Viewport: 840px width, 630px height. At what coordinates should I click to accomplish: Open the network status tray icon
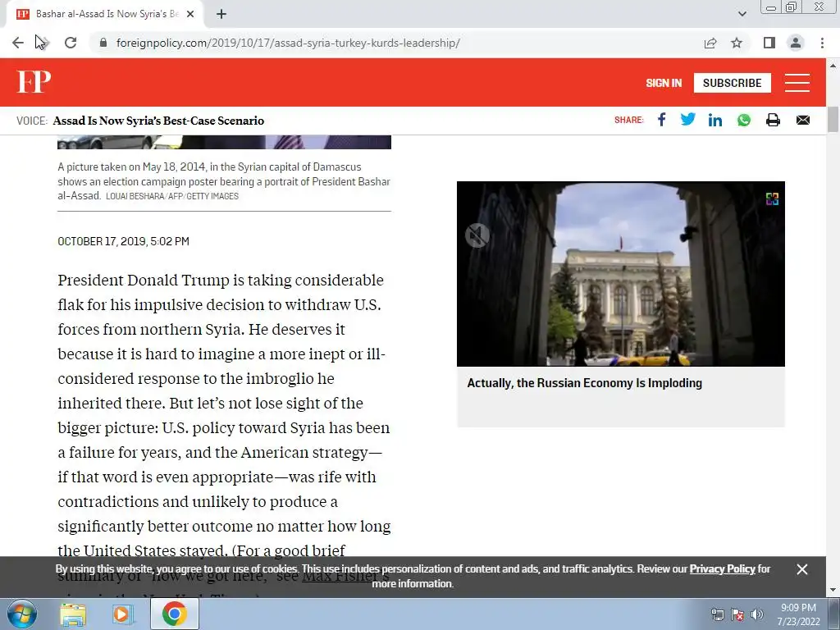coord(717,614)
